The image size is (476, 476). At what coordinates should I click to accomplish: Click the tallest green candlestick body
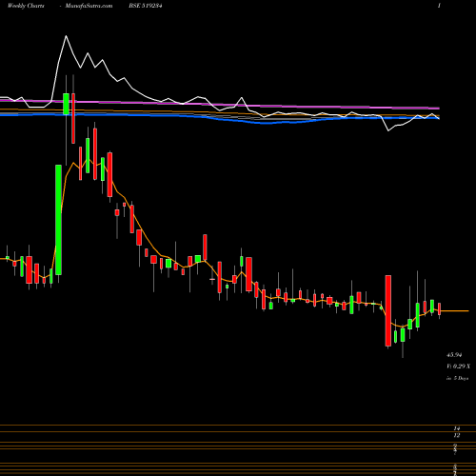click(x=58, y=220)
